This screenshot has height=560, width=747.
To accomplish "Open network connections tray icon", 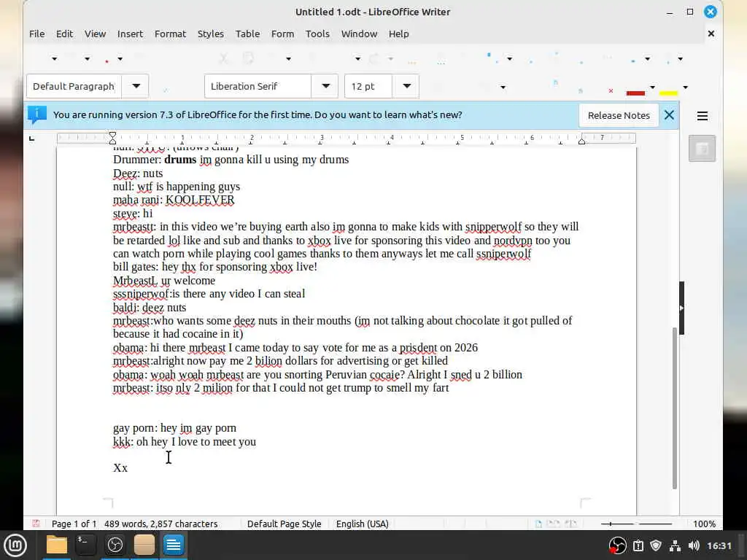I will (675, 545).
